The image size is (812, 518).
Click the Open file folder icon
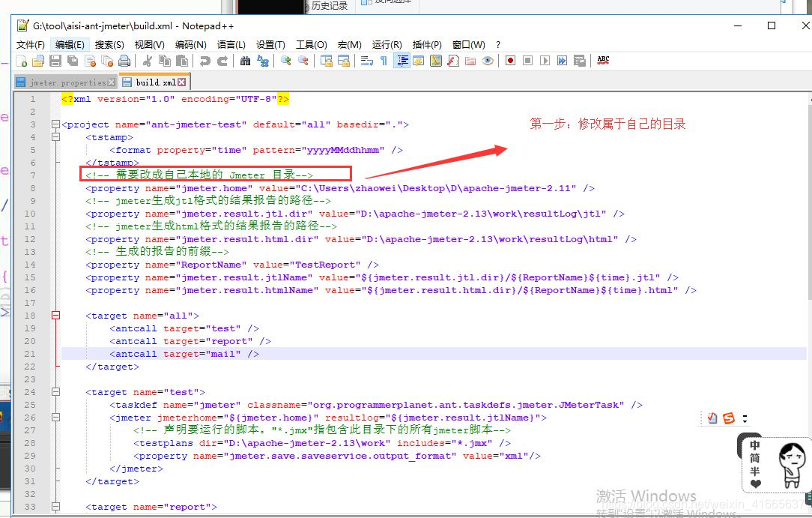[38, 61]
